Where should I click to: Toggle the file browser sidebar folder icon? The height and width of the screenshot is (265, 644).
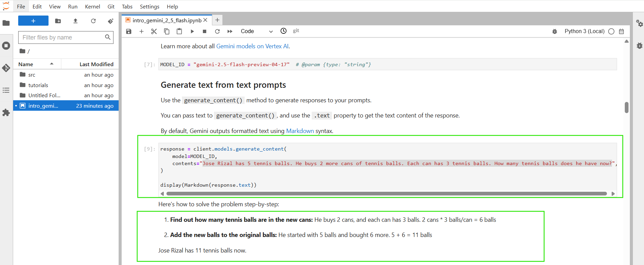6,23
